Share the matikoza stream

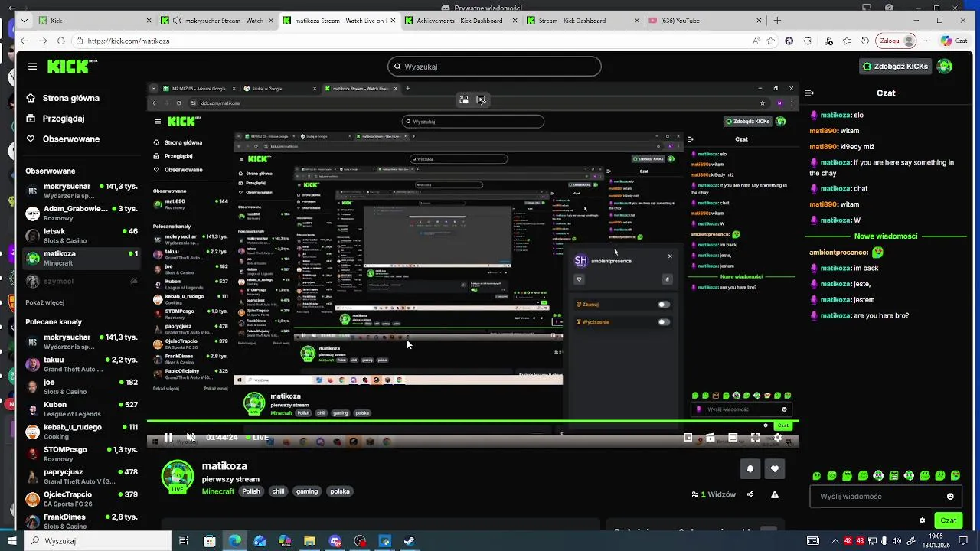click(x=750, y=494)
